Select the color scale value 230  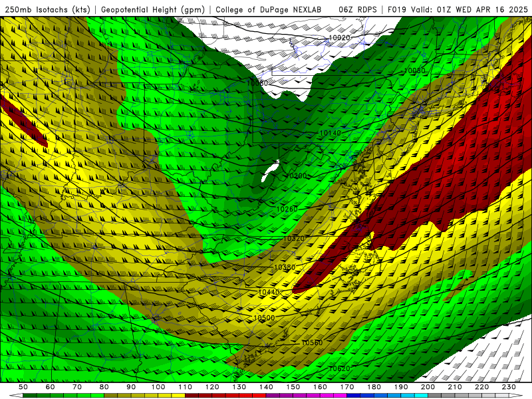(x=509, y=387)
